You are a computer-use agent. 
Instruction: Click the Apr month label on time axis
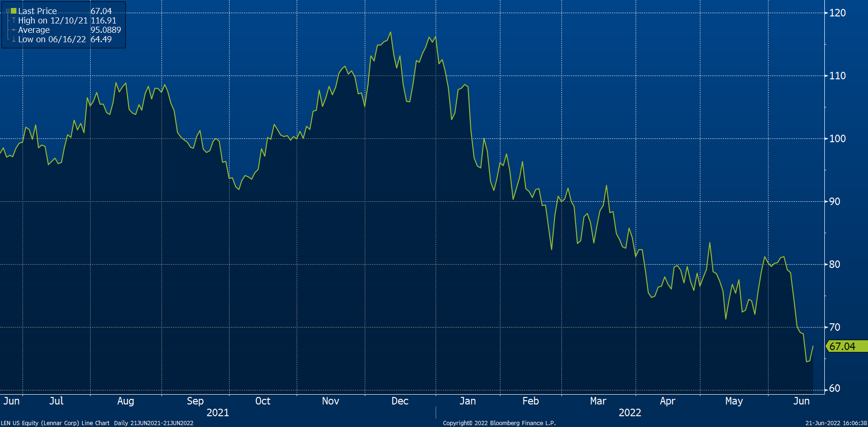point(668,401)
